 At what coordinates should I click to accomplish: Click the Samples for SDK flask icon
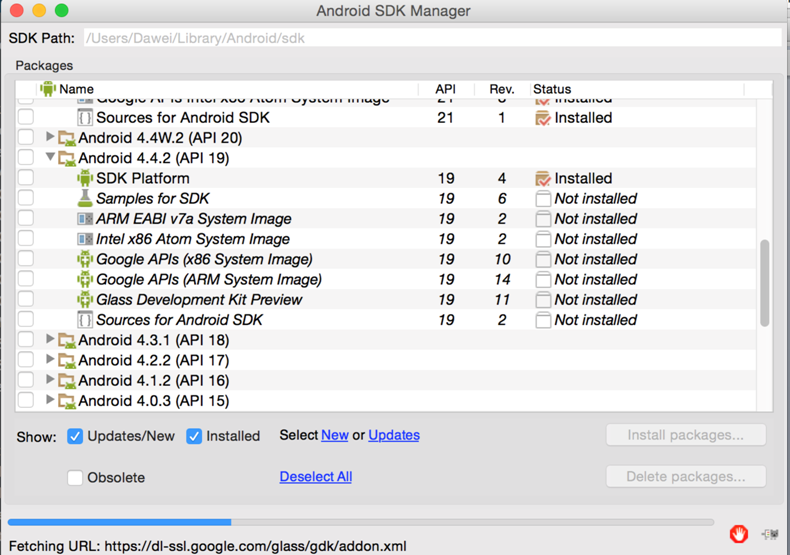pos(85,198)
